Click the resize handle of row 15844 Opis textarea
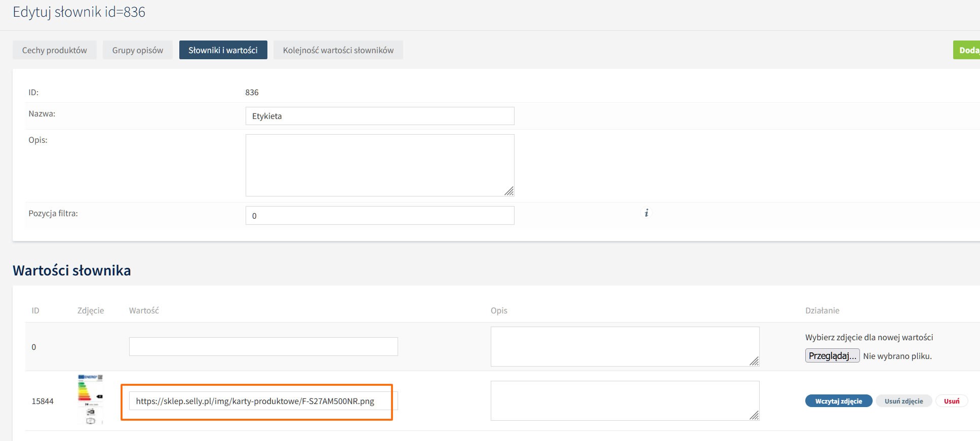Screen dimensions: 980x441 tap(754, 415)
